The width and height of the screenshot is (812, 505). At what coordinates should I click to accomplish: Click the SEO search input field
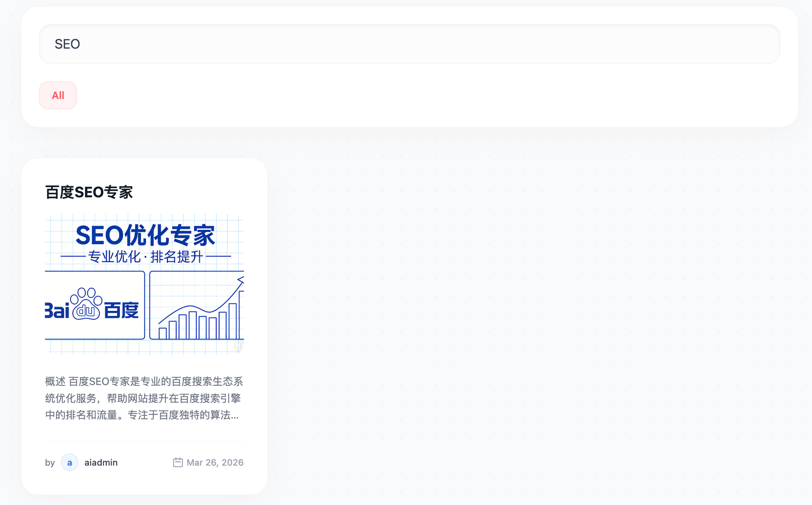(x=409, y=44)
